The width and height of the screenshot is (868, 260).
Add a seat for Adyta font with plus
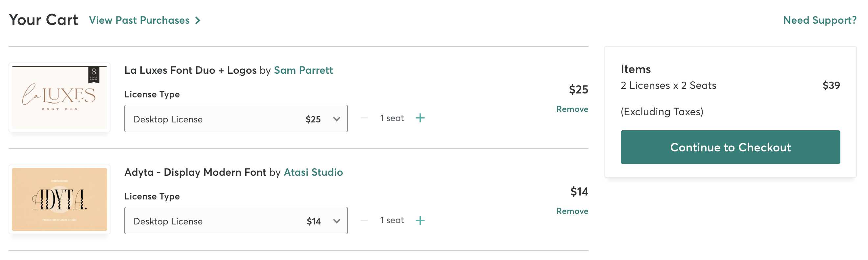[420, 221]
